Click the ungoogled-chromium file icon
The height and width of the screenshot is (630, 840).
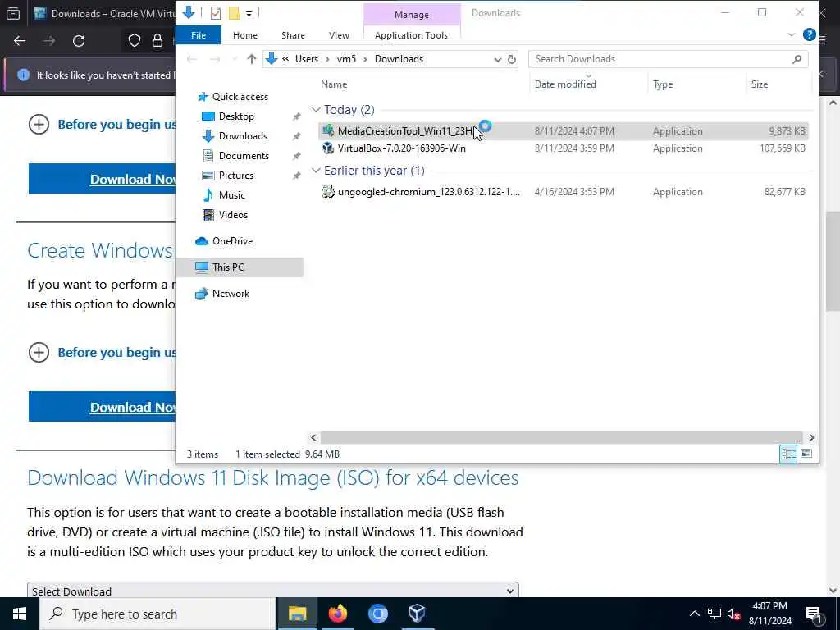(328, 191)
